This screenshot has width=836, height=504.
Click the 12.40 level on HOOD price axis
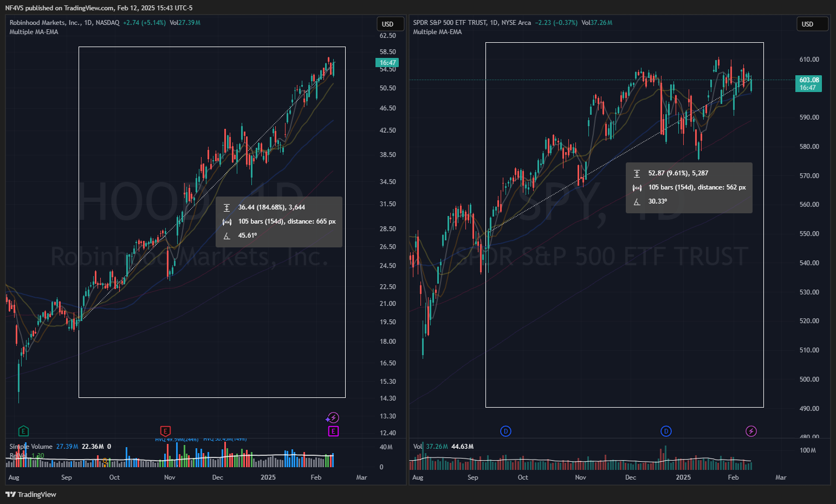point(387,433)
